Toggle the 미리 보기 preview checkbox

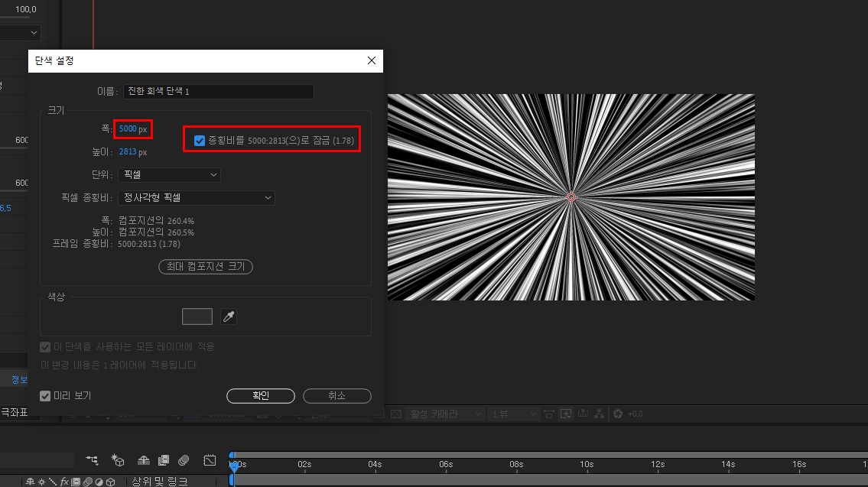click(45, 396)
